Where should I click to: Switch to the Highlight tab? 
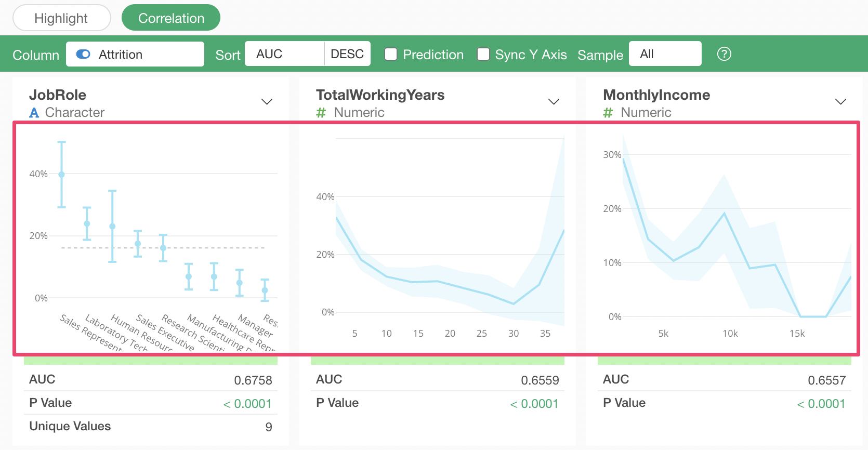pos(61,18)
